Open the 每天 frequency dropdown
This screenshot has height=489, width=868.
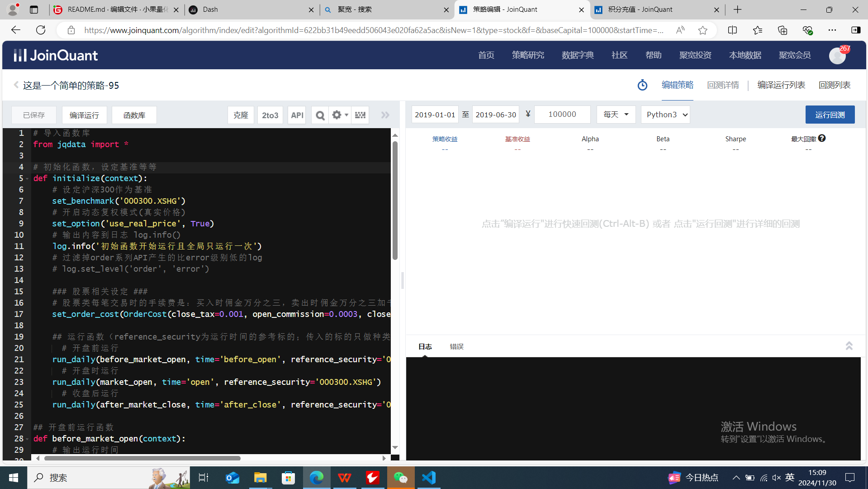(x=616, y=115)
